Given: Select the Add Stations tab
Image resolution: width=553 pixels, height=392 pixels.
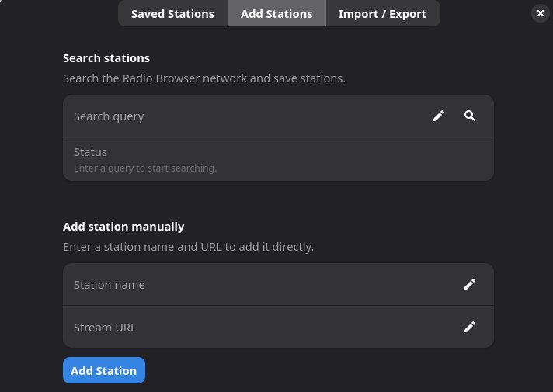Looking at the screenshot, I should pos(276,14).
